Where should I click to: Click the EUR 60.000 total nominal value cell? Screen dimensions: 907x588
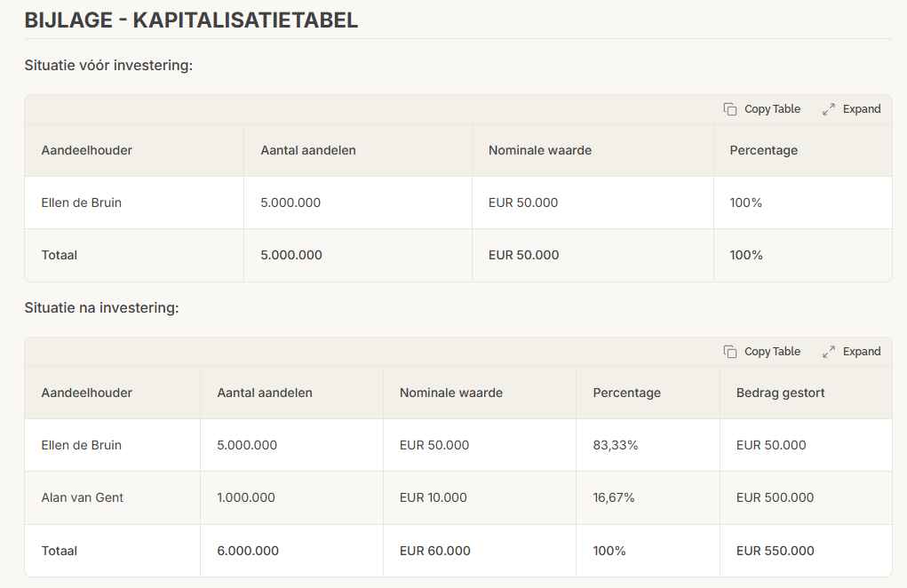[434, 551]
